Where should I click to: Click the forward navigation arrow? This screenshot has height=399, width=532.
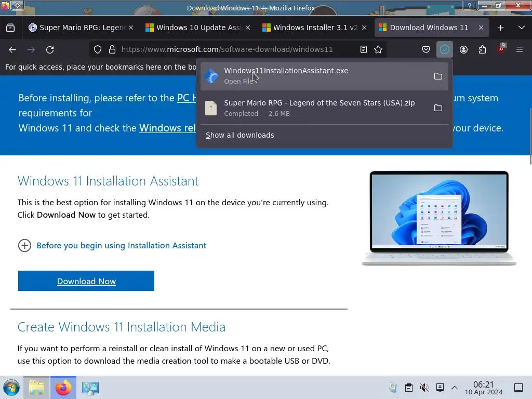coord(31,49)
